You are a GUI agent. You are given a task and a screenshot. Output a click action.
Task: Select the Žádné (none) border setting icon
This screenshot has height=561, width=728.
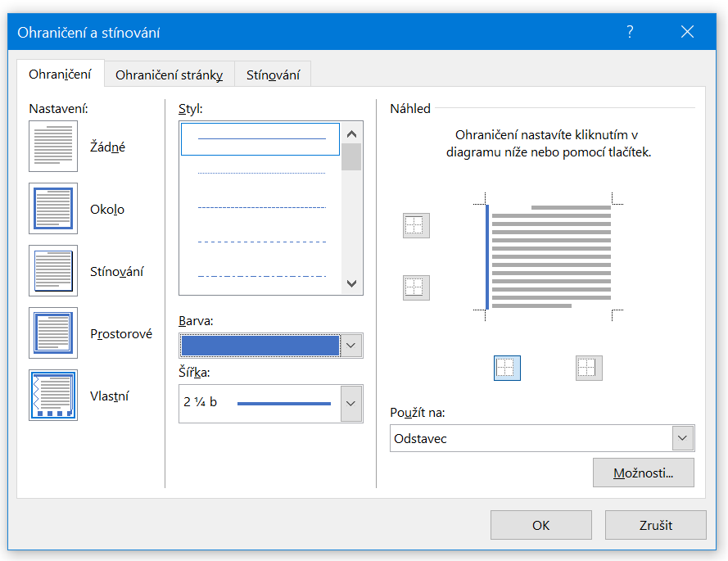click(x=53, y=147)
